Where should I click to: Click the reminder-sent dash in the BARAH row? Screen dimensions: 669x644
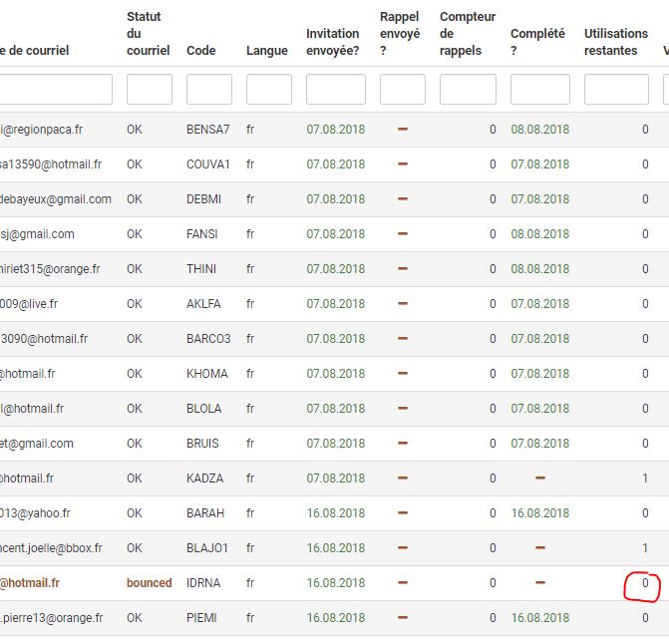(x=403, y=513)
